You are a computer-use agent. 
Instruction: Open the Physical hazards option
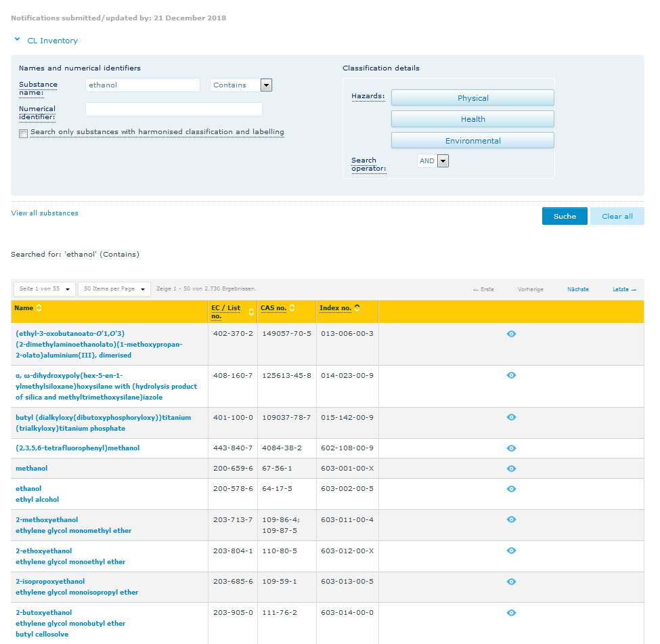[x=472, y=98]
